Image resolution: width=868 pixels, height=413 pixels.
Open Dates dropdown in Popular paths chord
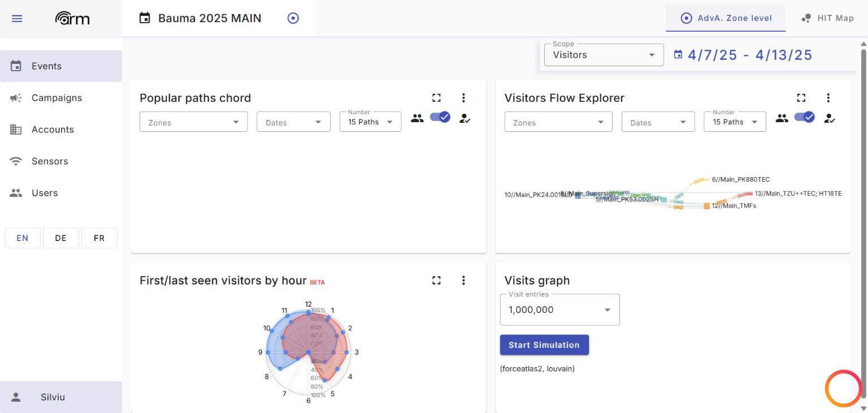click(x=293, y=122)
